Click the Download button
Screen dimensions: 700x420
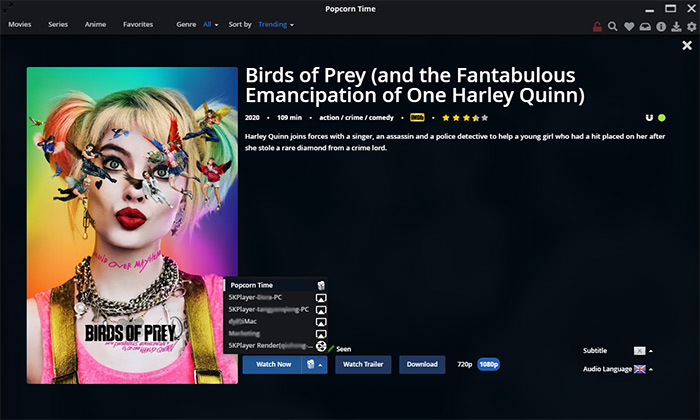[422, 365]
